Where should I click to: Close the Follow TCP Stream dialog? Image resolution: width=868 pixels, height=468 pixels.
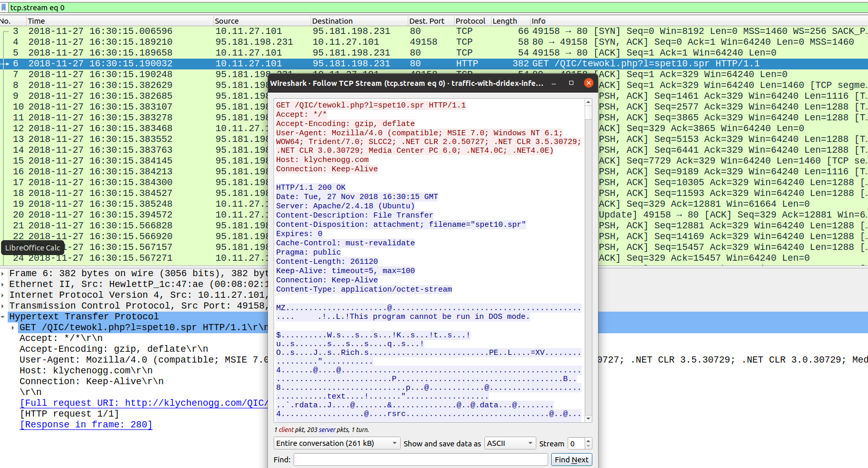589,83
